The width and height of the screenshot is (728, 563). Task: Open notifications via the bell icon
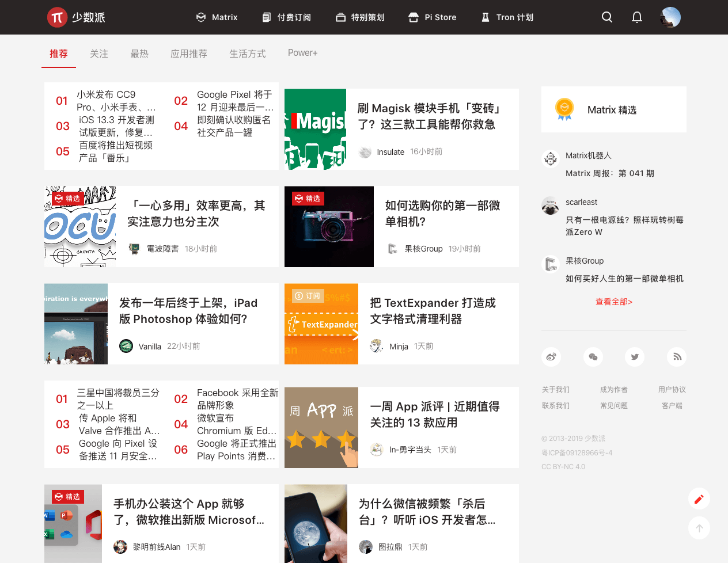click(x=637, y=17)
